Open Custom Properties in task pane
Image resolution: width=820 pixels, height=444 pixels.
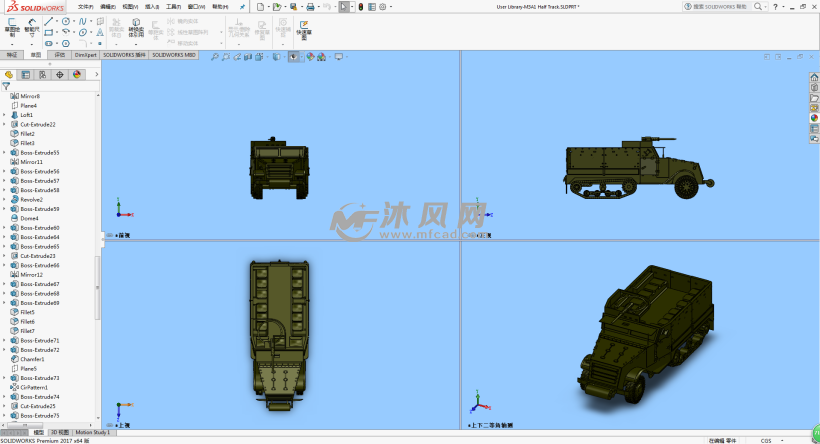pos(814,129)
